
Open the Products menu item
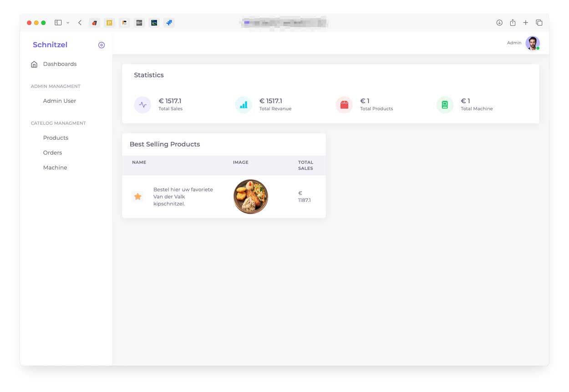click(56, 138)
